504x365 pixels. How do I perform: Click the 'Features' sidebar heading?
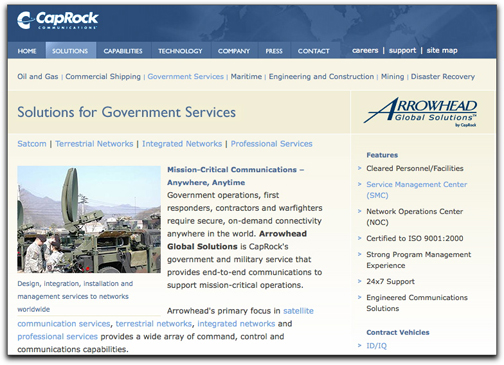coord(382,155)
